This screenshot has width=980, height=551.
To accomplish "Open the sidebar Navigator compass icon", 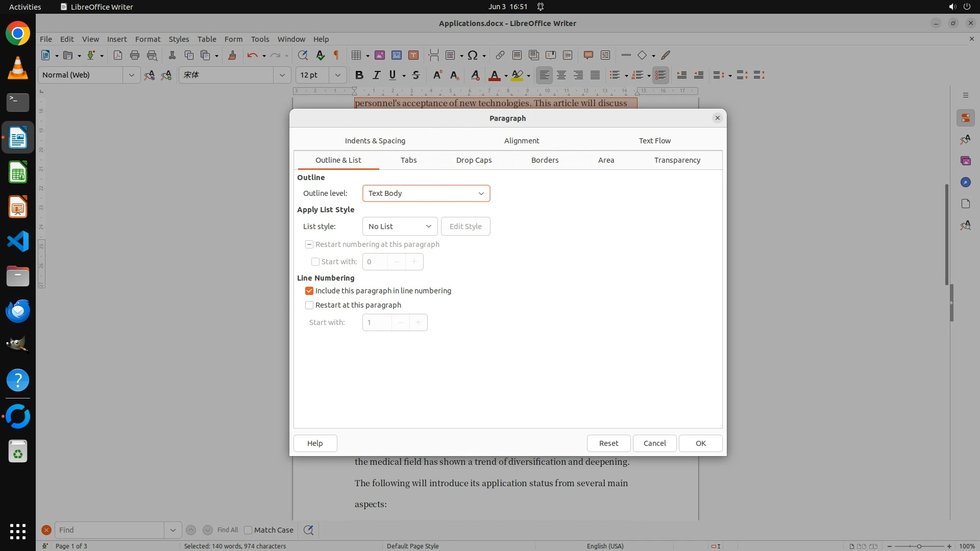I will pos(965,182).
